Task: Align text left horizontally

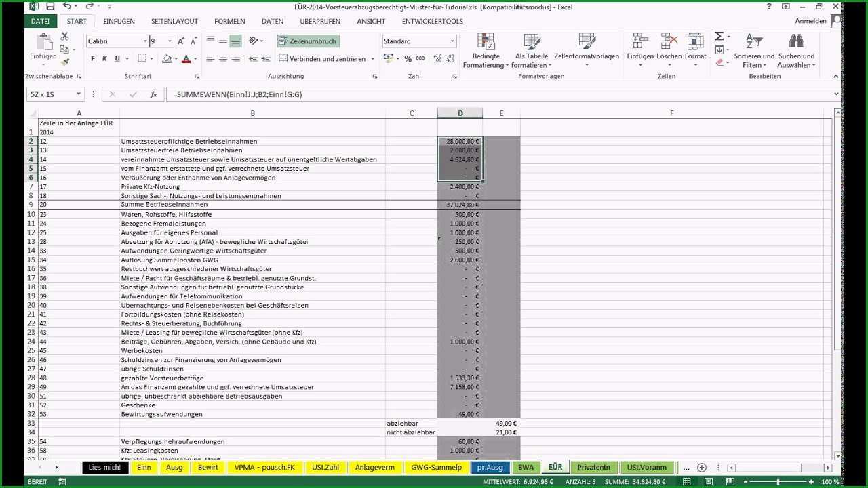Action: pos(210,59)
